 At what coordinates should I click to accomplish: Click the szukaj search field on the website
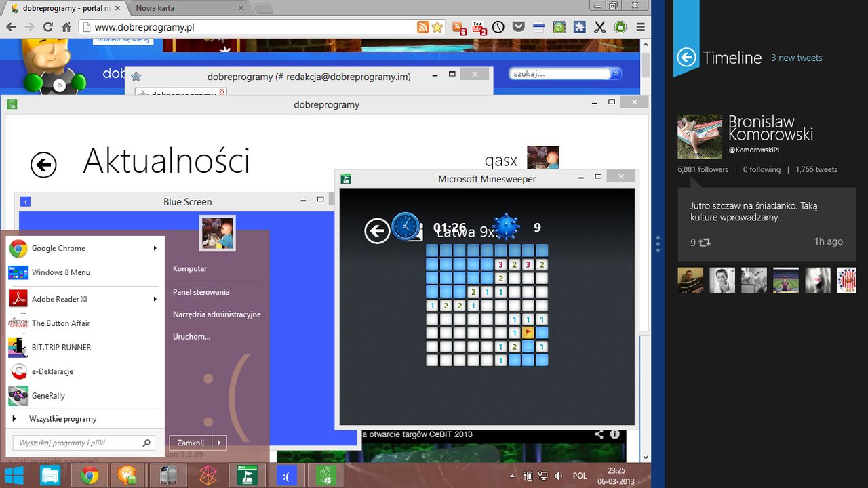coord(560,73)
